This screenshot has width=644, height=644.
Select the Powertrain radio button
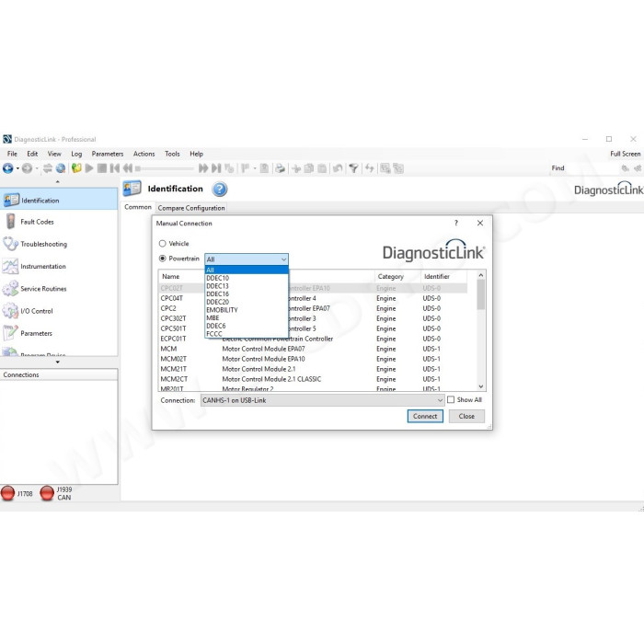pos(163,259)
